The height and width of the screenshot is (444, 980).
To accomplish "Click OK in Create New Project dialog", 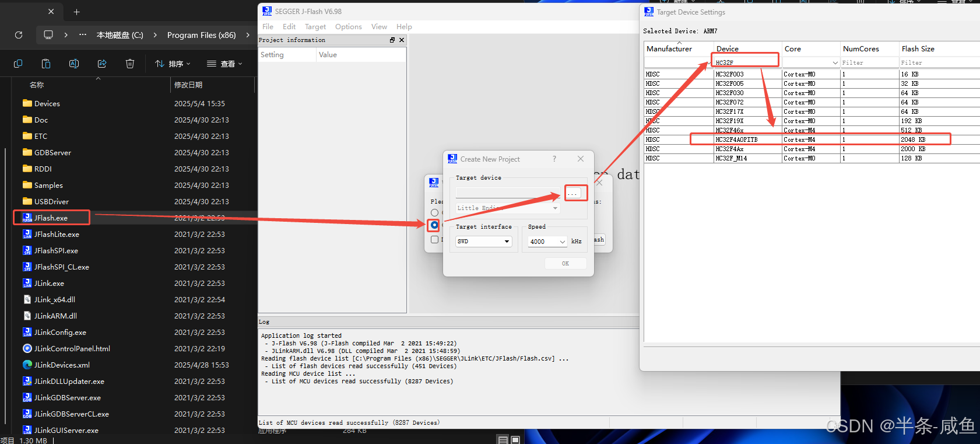I will [565, 264].
